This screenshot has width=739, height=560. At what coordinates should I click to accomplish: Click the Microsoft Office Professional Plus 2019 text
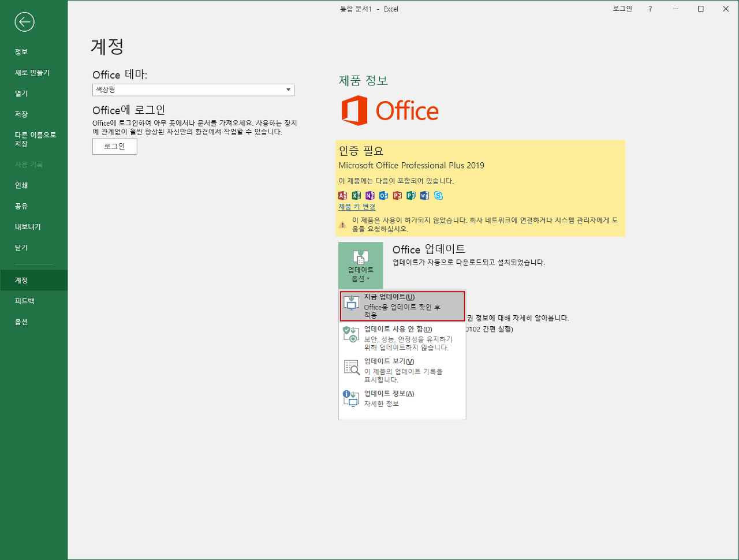[411, 166]
